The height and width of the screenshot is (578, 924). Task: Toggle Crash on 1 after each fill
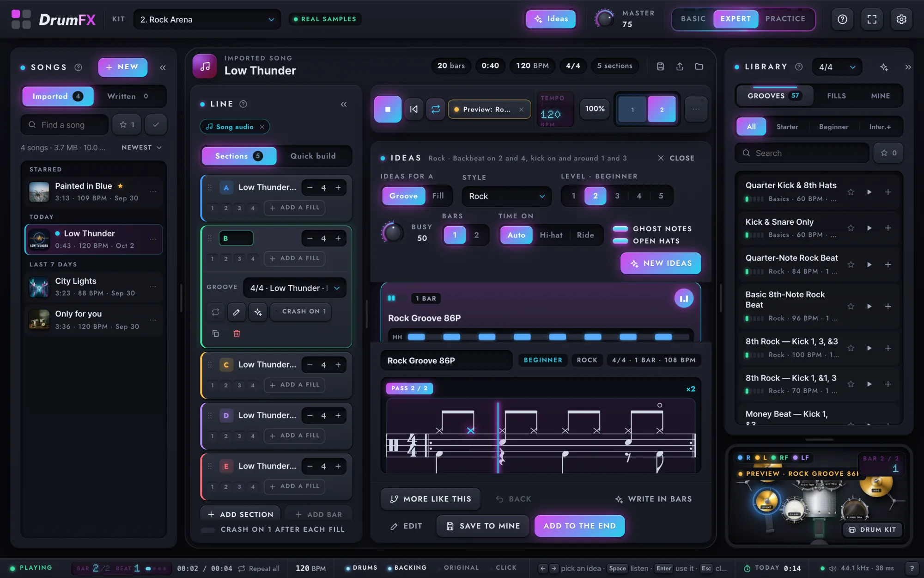[208, 529]
